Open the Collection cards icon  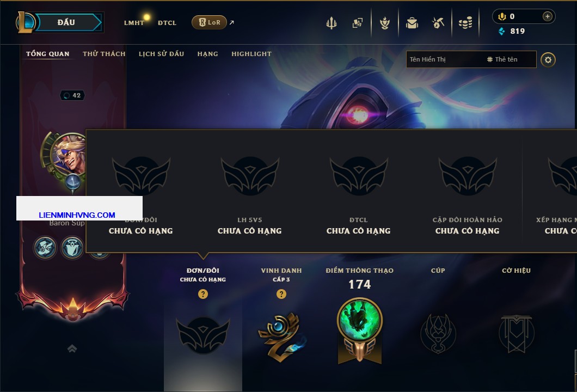point(357,23)
